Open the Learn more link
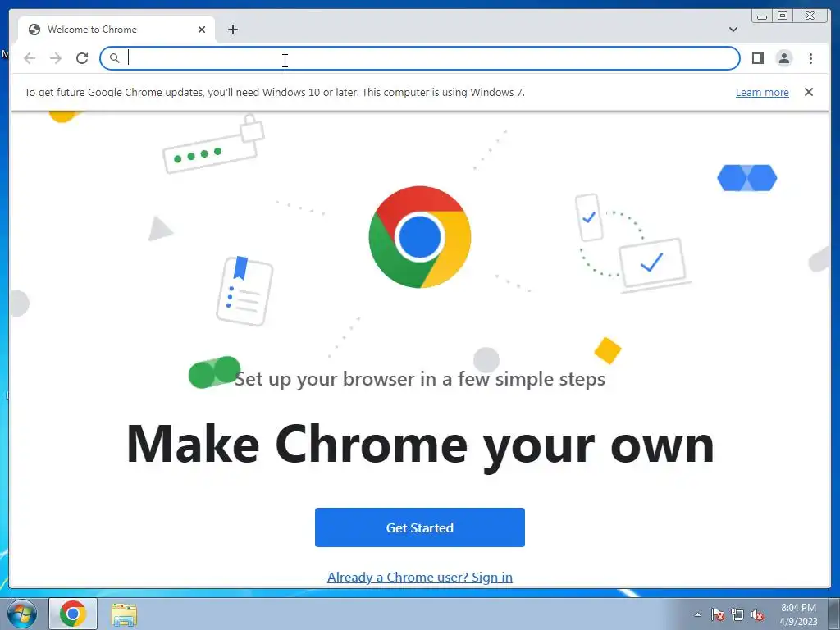 click(x=762, y=92)
